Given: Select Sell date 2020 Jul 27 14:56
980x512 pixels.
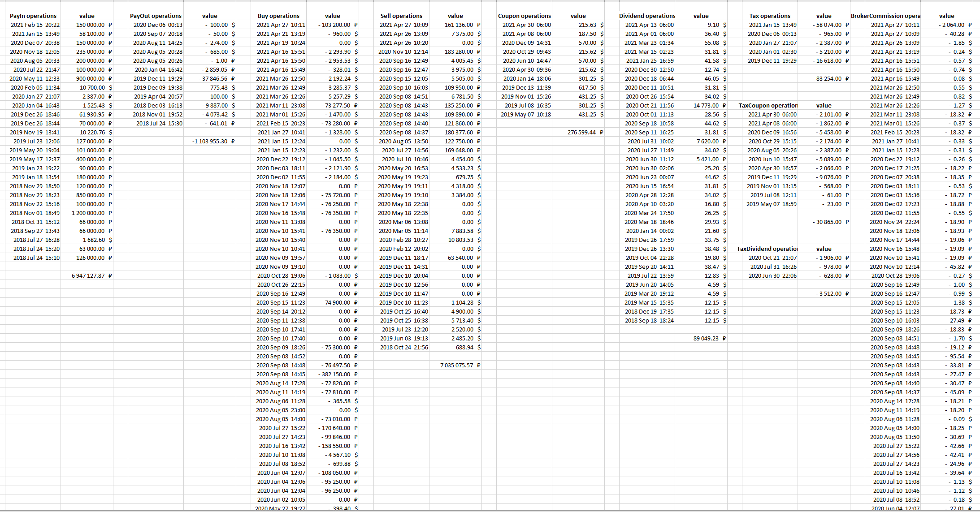Looking at the screenshot, I should point(401,150).
